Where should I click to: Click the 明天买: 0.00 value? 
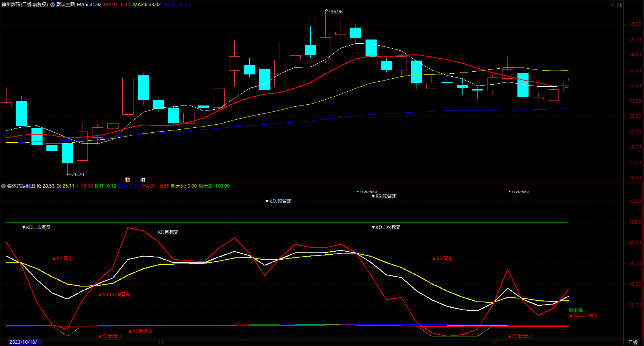[184, 186]
